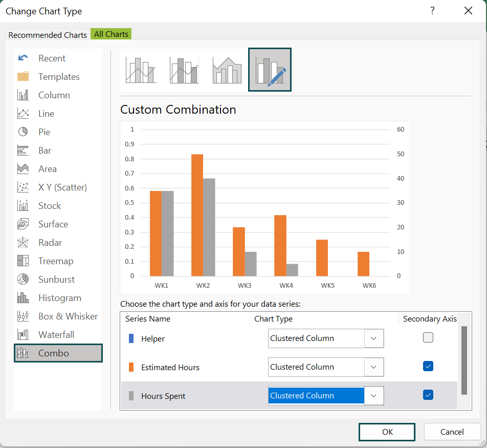
Task: Uncheck Secondary Axis for Estimated Hours
Action: tap(428, 366)
